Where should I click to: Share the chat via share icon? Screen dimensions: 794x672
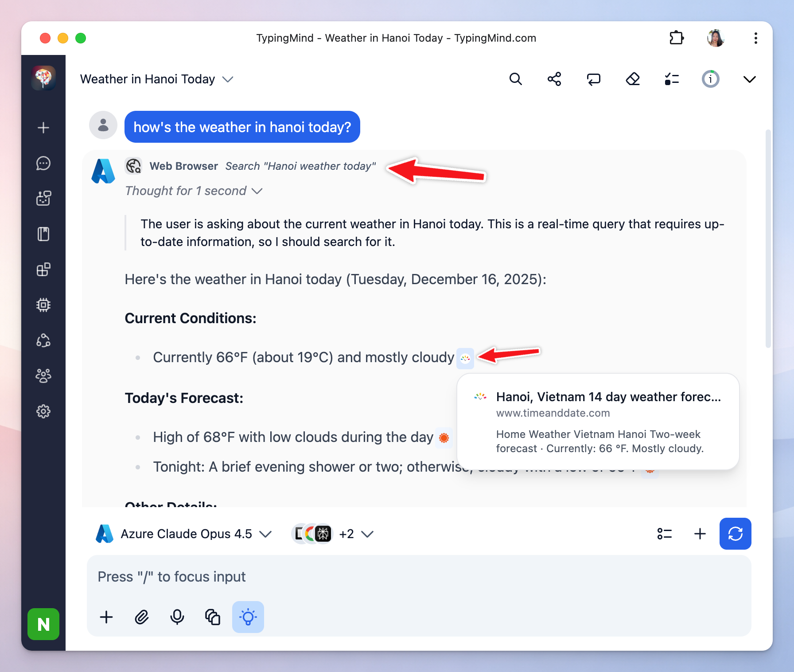tap(554, 79)
